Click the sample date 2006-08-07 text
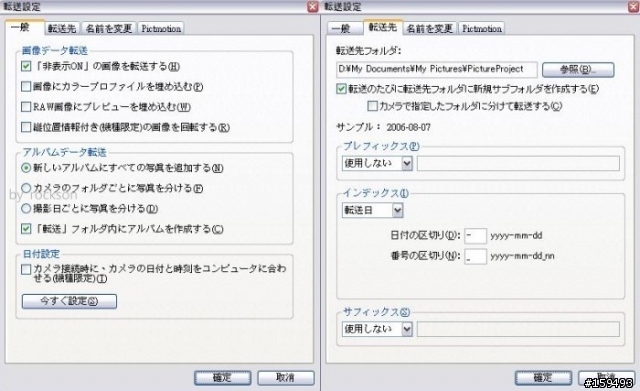Screen dimensions: 640x391 coord(408,127)
